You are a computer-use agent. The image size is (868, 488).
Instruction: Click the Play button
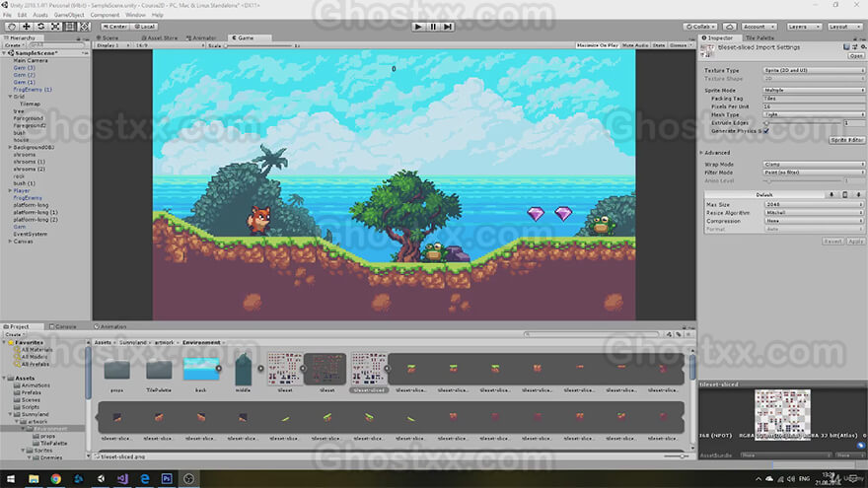(418, 27)
